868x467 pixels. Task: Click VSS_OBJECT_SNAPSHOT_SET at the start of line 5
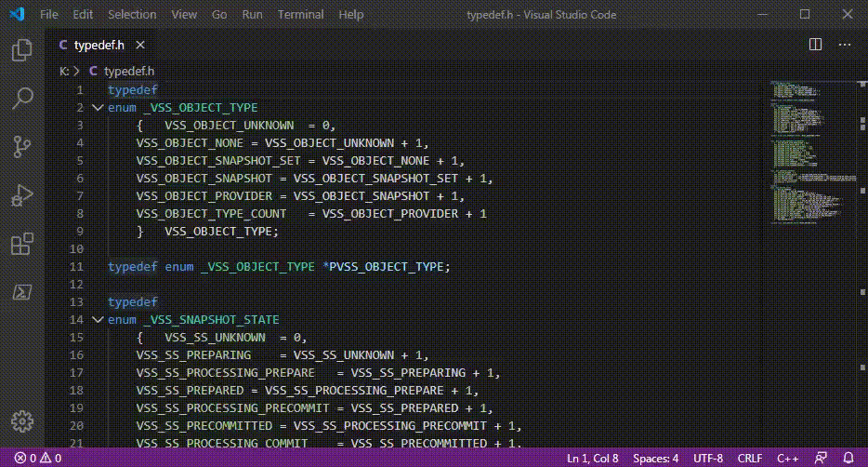218,161
